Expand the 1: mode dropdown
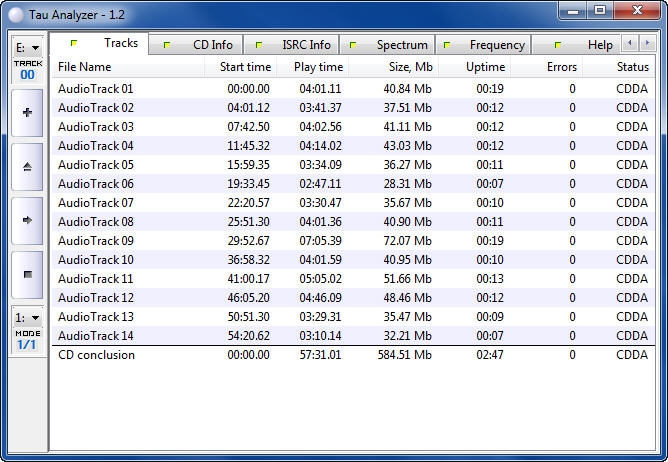Screen dimensions: 668x462 26,317
